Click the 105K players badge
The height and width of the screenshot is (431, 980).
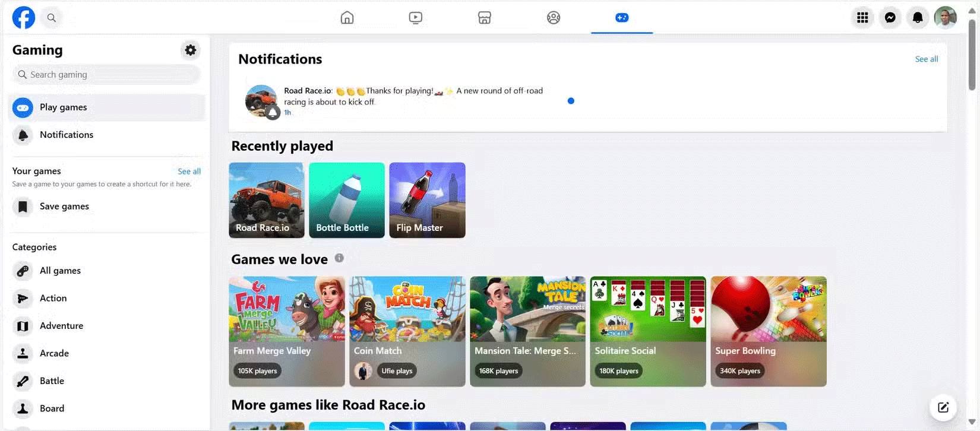(257, 371)
